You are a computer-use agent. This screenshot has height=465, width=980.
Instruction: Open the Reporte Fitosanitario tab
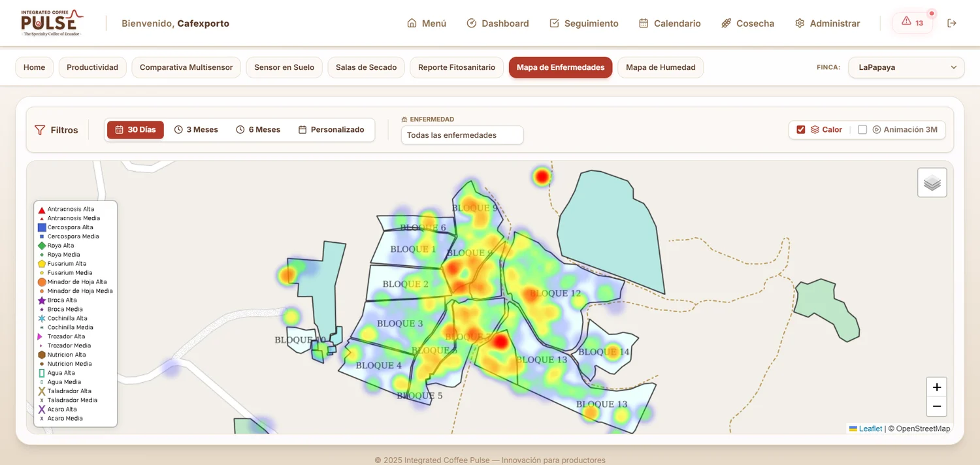tap(457, 67)
